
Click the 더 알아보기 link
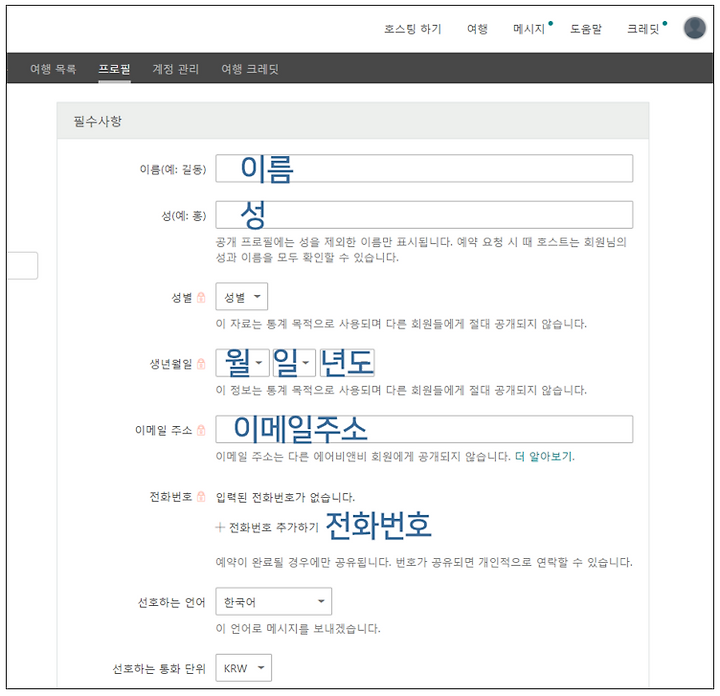(544, 456)
